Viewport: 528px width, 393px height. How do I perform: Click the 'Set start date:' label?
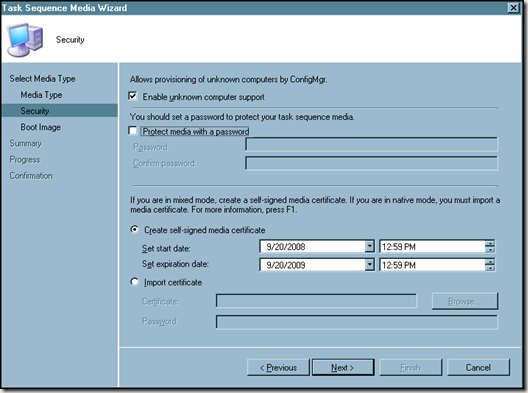point(166,249)
